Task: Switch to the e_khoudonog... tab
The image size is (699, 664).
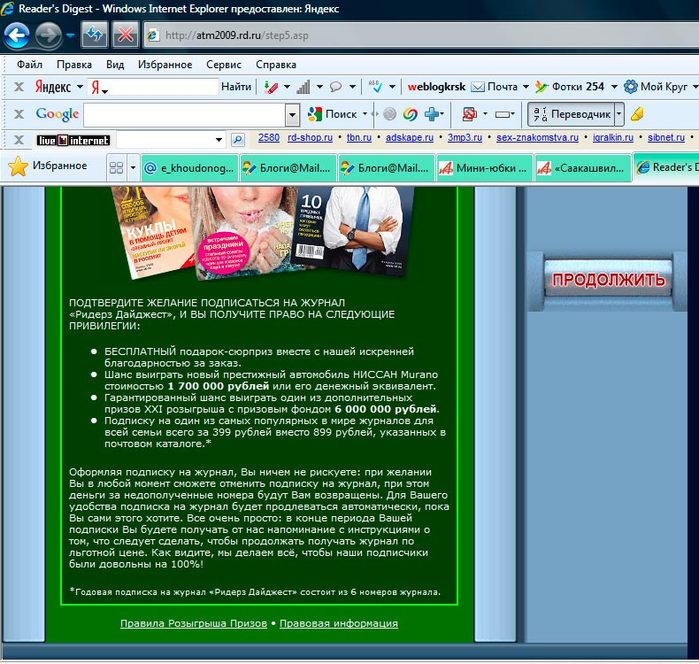Action: point(190,168)
